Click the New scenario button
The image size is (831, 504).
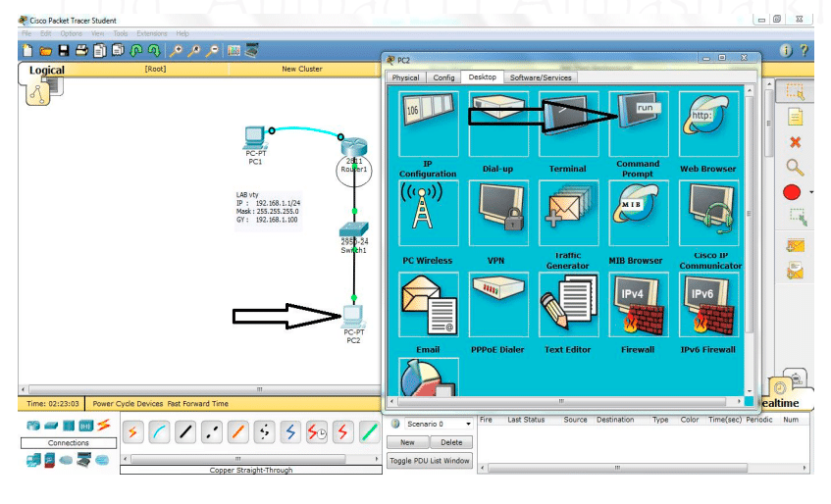tap(407, 442)
